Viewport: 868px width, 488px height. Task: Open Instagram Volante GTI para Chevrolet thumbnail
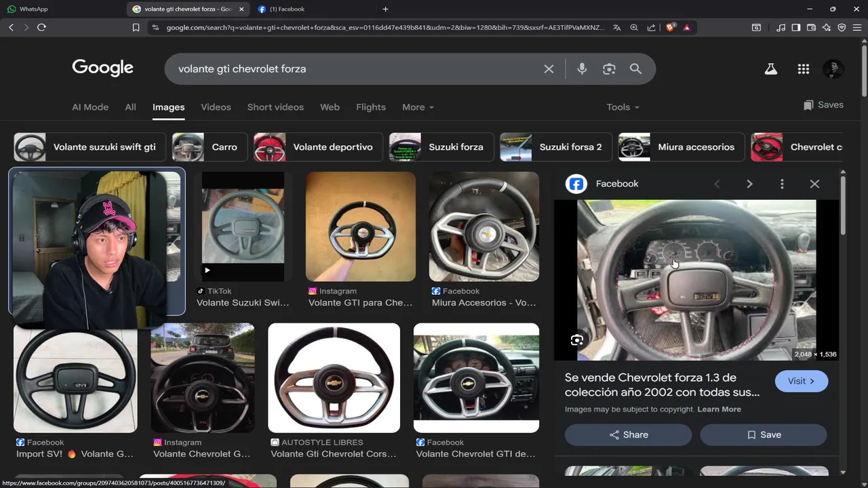pyautogui.click(x=361, y=226)
